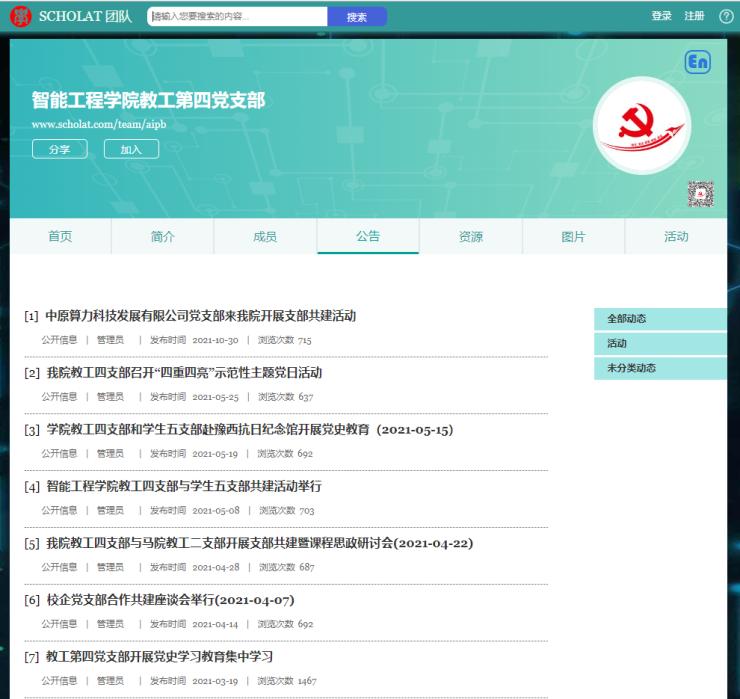Open the help question mark icon
This screenshot has height=699, width=740.
726,16
